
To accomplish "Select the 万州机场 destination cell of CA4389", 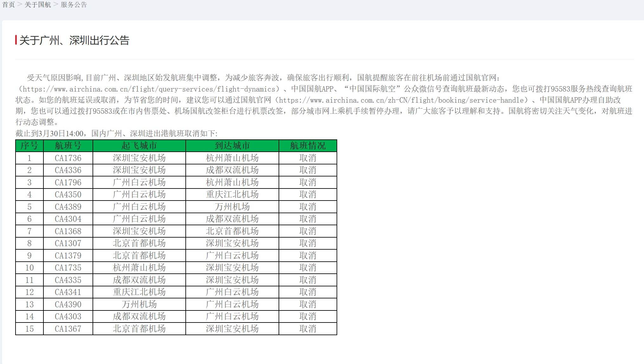I will pos(232,207).
